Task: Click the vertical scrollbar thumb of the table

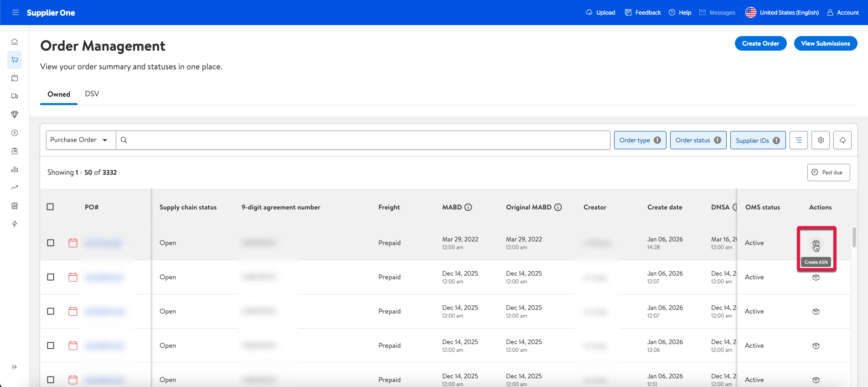Action: [854, 237]
